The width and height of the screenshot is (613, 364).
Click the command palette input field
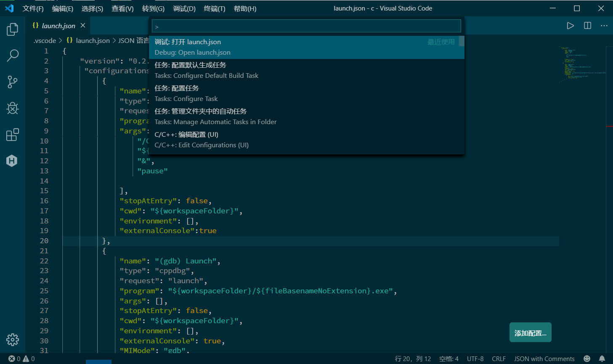point(306,27)
